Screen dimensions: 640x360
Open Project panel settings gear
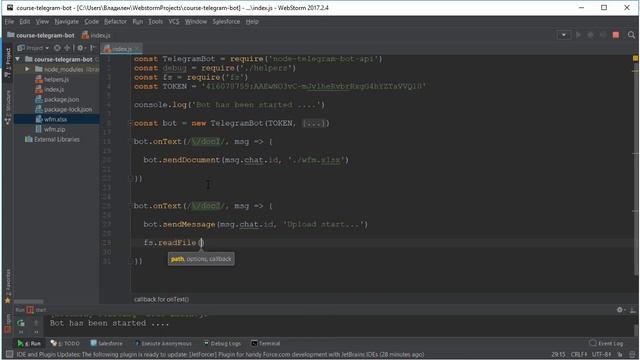click(x=80, y=48)
